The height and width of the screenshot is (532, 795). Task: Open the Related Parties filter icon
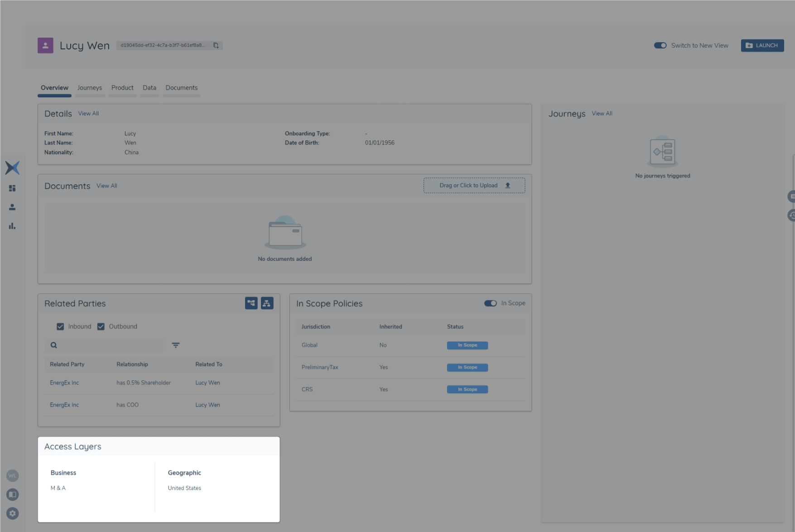click(176, 345)
